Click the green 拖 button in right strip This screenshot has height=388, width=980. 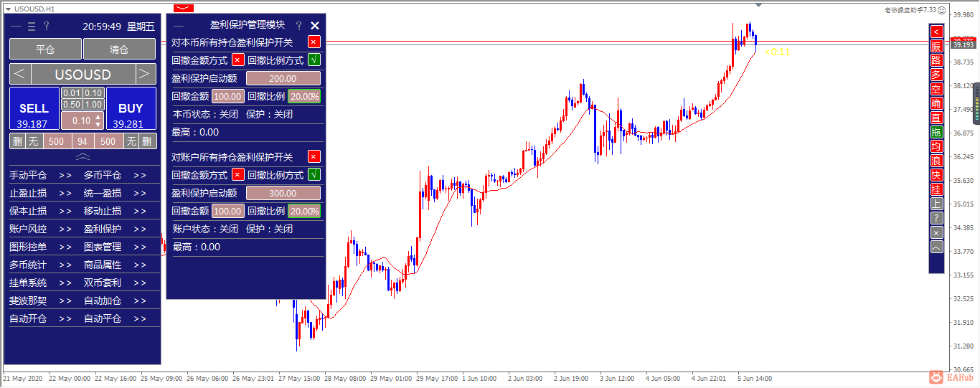click(x=936, y=132)
